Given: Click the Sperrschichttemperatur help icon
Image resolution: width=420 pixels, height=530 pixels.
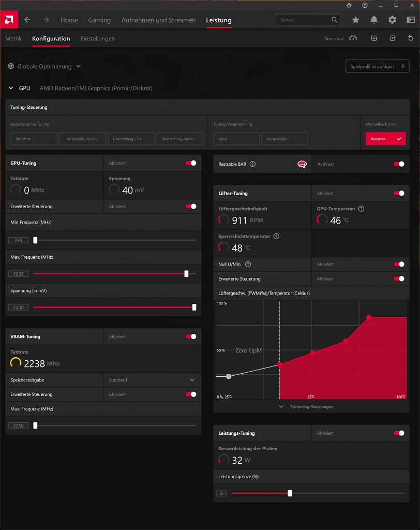Looking at the screenshot, I should [276, 236].
